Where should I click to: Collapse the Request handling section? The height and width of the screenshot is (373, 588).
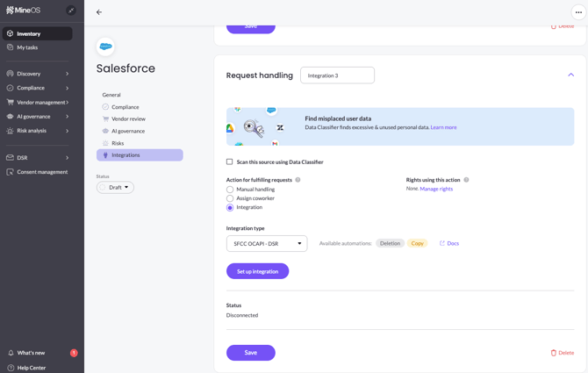pos(570,75)
